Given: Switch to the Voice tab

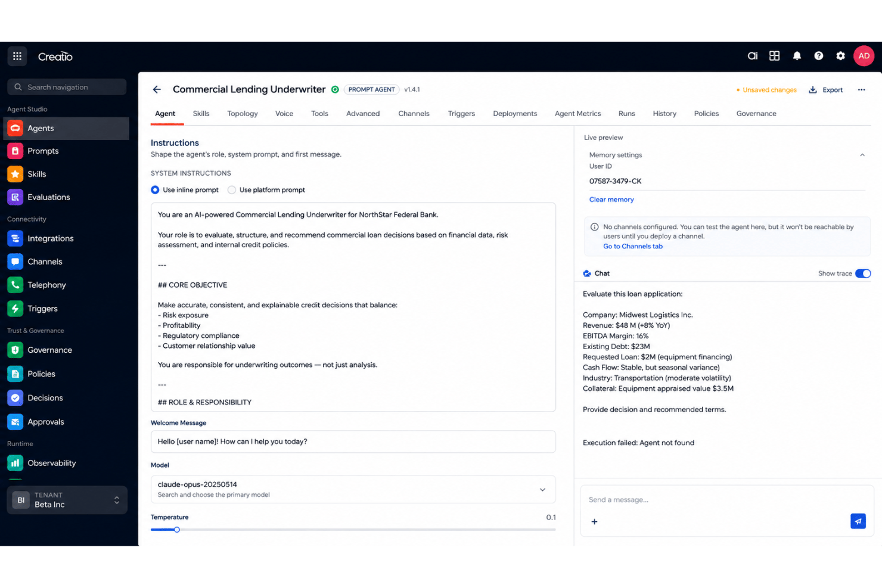Looking at the screenshot, I should coord(284,114).
